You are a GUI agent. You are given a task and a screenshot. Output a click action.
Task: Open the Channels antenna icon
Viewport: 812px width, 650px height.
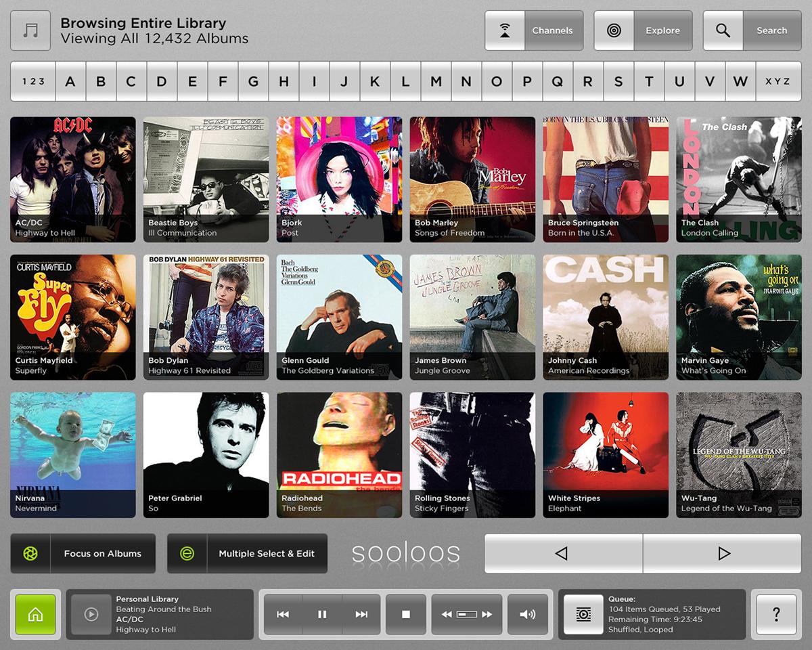pos(505,30)
